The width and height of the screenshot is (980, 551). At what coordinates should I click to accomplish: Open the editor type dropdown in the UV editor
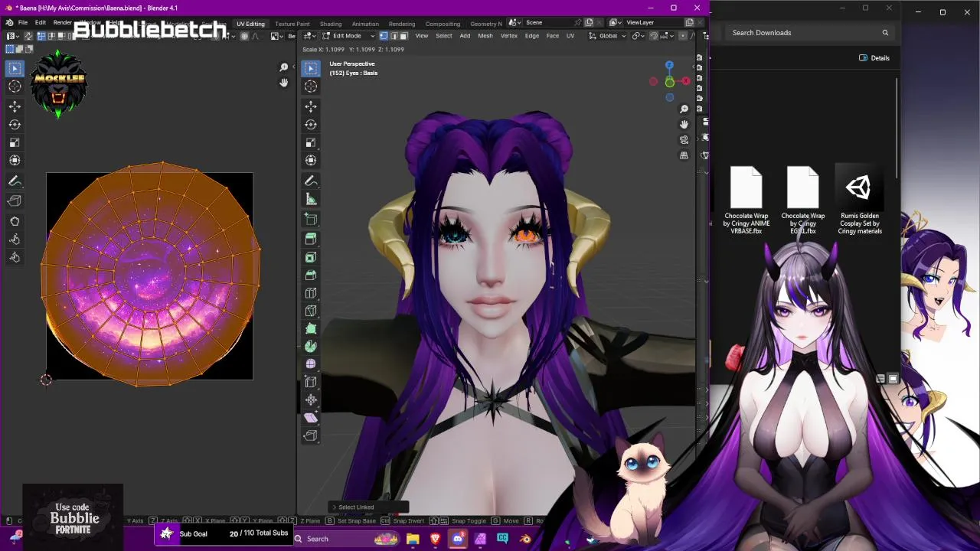click(12, 36)
